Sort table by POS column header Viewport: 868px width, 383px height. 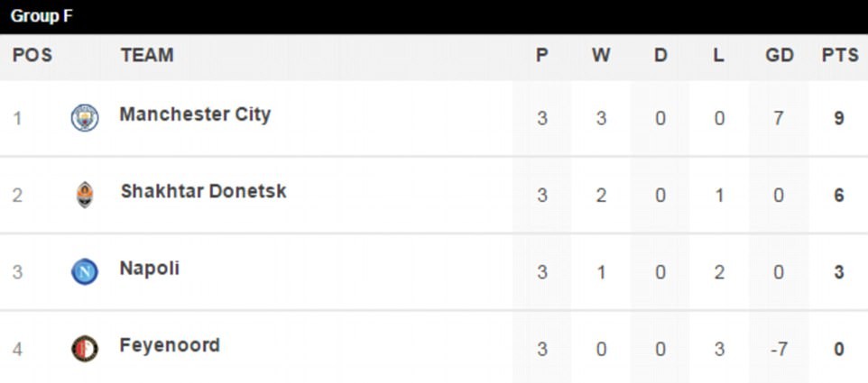[32, 56]
